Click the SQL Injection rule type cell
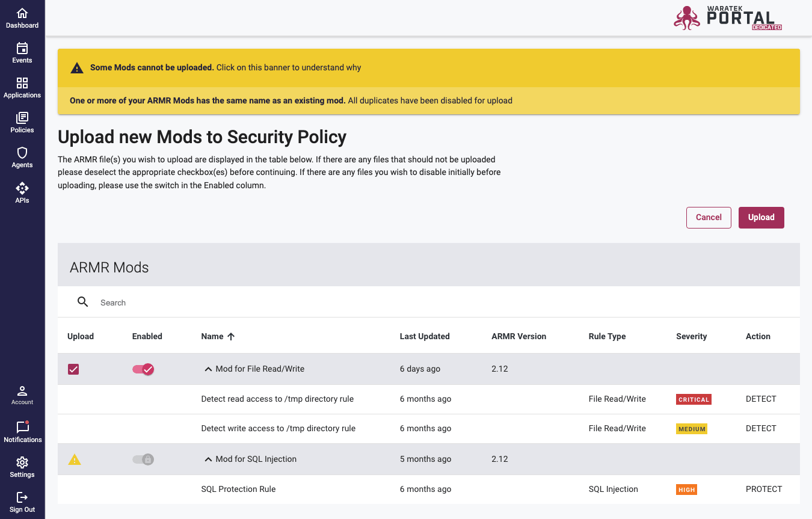This screenshot has width=812, height=519. (613, 489)
